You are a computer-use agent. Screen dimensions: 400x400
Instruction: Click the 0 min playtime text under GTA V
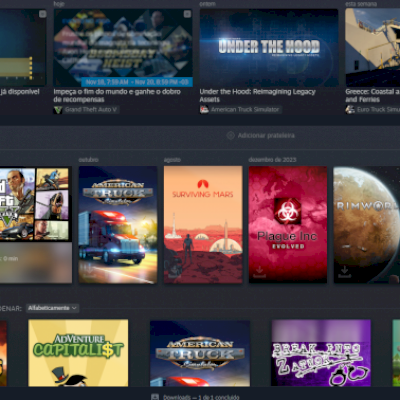9,258
